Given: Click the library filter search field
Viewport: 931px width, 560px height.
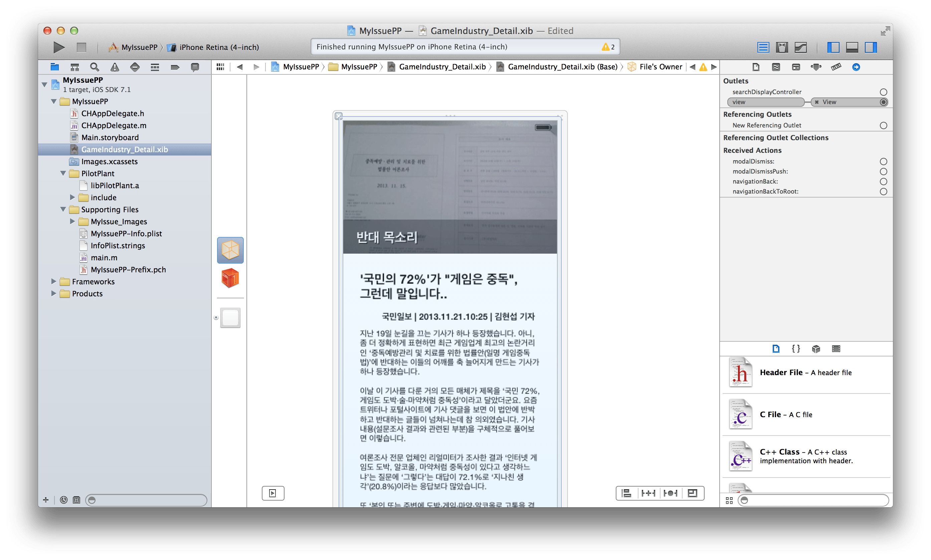Looking at the screenshot, I should click(815, 500).
